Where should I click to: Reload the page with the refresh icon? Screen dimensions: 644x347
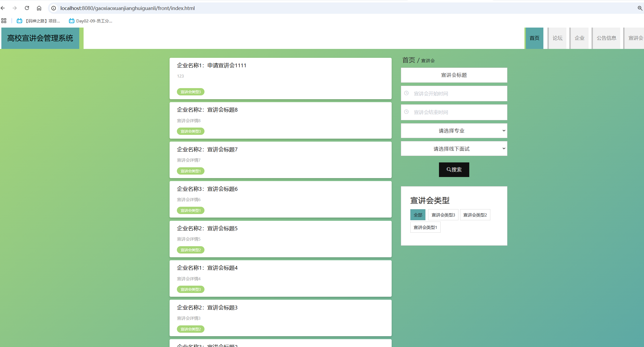tap(27, 8)
